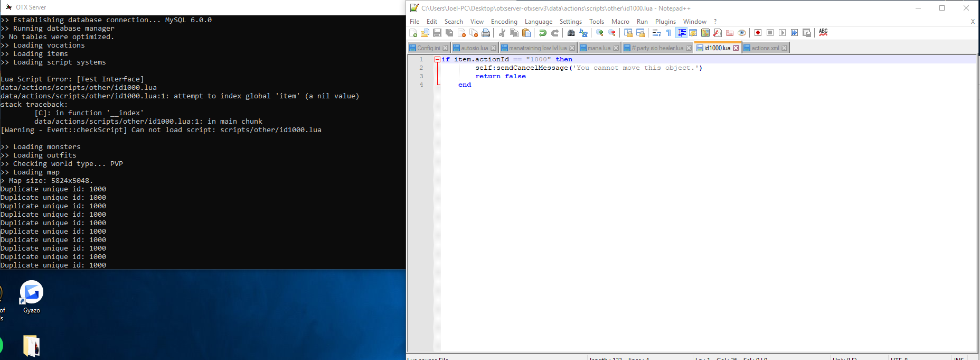Click the macro Playback icon
Image resolution: width=980 pixels, height=360 pixels.
click(x=783, y=33)
